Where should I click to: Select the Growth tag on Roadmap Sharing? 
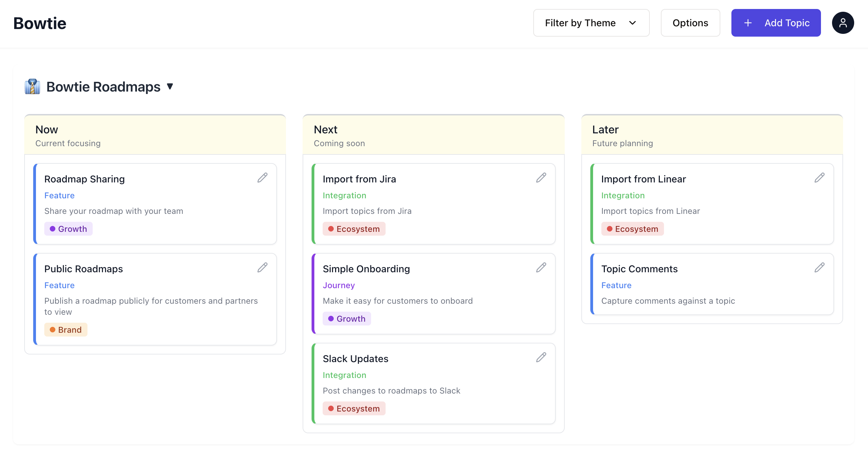pos(68,229)
